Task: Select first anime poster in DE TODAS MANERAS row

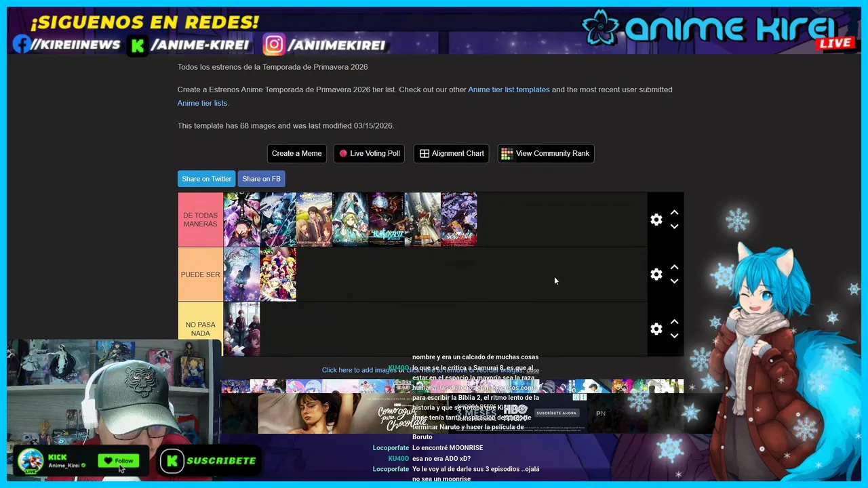Action: click(241, 220)
